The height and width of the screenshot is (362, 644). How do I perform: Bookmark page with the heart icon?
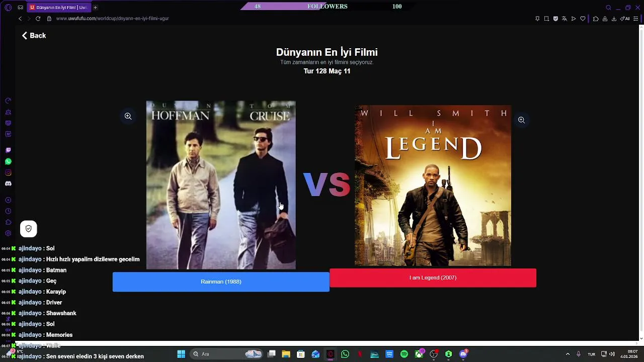click(583, 19)
